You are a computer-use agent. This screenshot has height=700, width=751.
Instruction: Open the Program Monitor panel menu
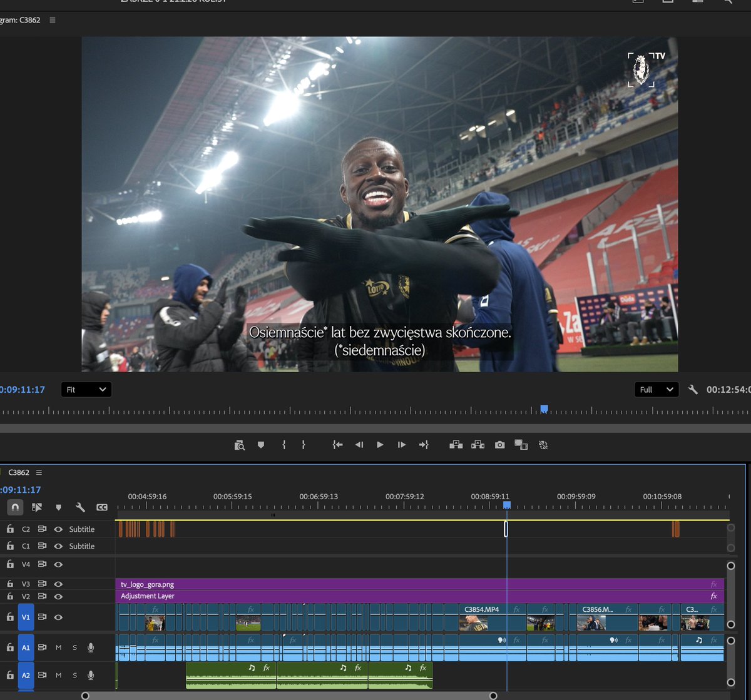pyautogui.click(x=53, y=20)
